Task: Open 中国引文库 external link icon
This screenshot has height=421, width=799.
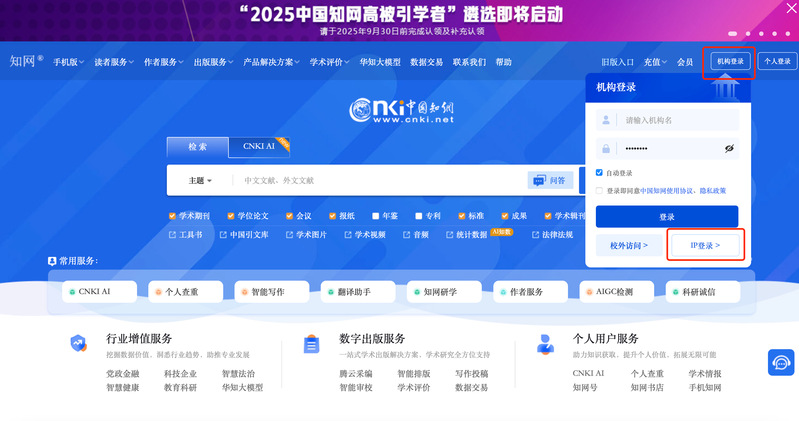Action: pyautogui.click(x=223, y=234)
